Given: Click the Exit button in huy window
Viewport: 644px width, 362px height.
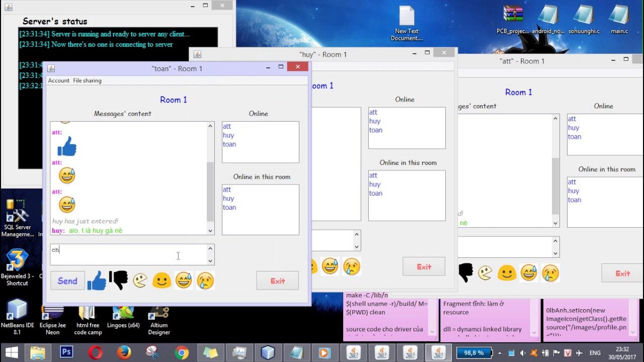Looking at the screenshot, I should [424, 266].
